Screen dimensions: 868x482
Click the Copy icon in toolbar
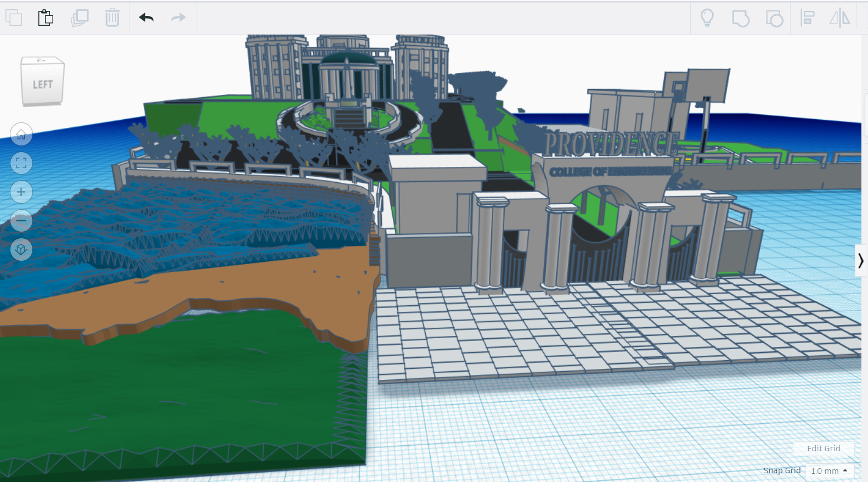pyautogui.click(x=14, y=18)
